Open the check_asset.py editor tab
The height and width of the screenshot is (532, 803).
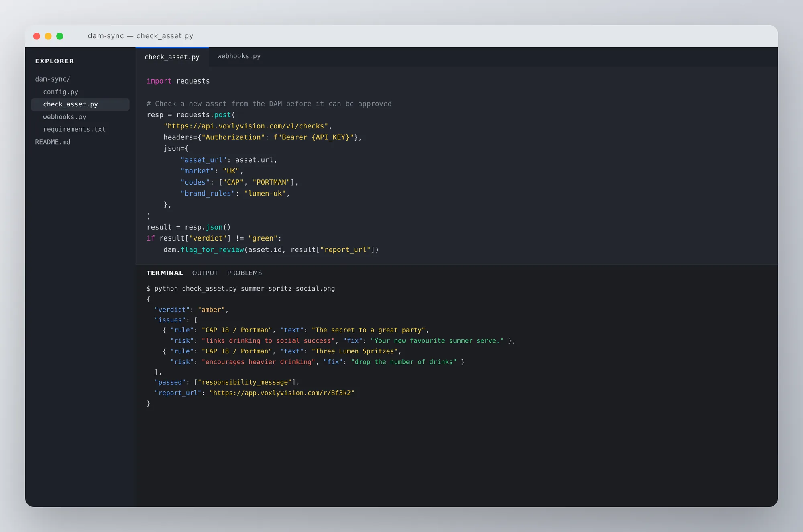tap(172, 57)
